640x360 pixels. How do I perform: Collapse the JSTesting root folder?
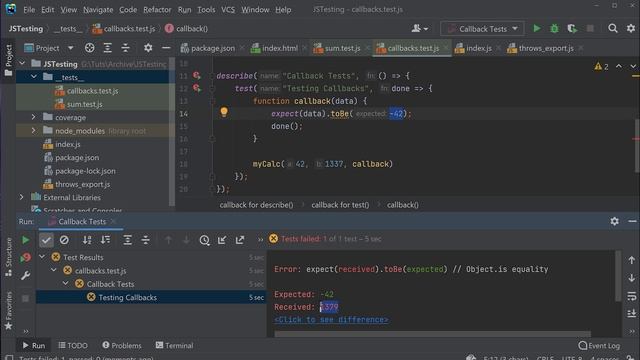(22, 64)
